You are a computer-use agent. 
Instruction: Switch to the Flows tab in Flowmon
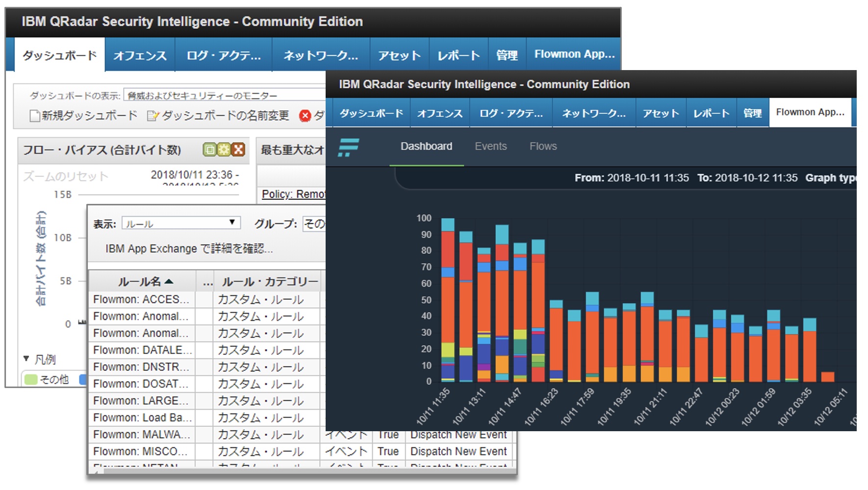(x=543, y=146)
